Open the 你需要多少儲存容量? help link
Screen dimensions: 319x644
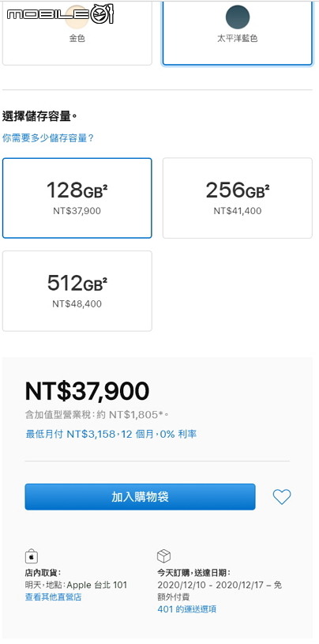[x=48, y=138]
